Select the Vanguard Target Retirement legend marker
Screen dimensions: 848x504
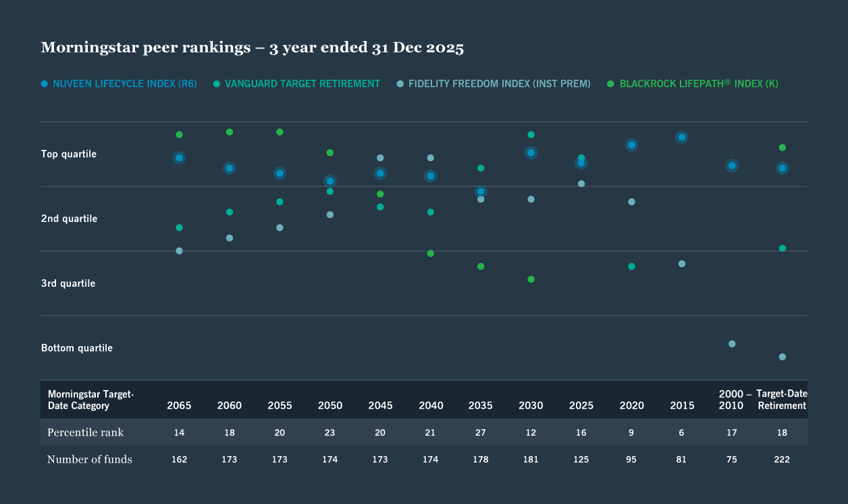216,84
